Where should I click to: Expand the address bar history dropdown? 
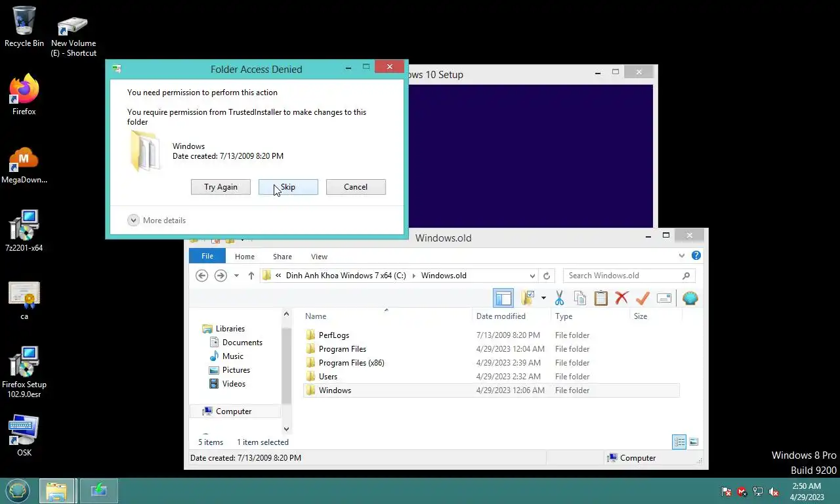pyautogui.click(x=532, y=276)
